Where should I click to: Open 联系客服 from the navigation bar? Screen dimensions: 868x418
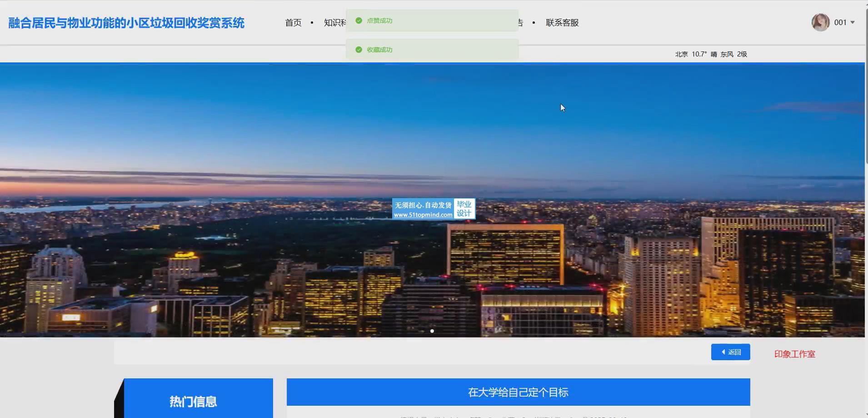pos(562,23)
